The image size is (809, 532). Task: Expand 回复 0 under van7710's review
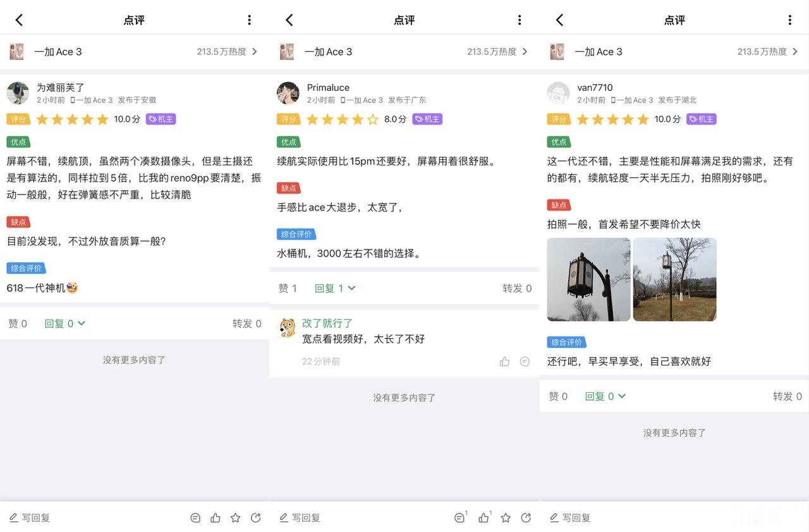point(605,396)
